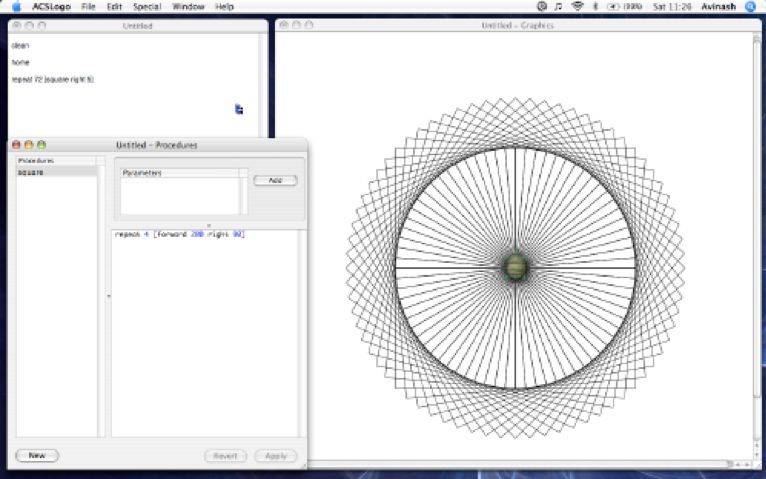Zoom the Procedures window with the green button

point(42,145)
